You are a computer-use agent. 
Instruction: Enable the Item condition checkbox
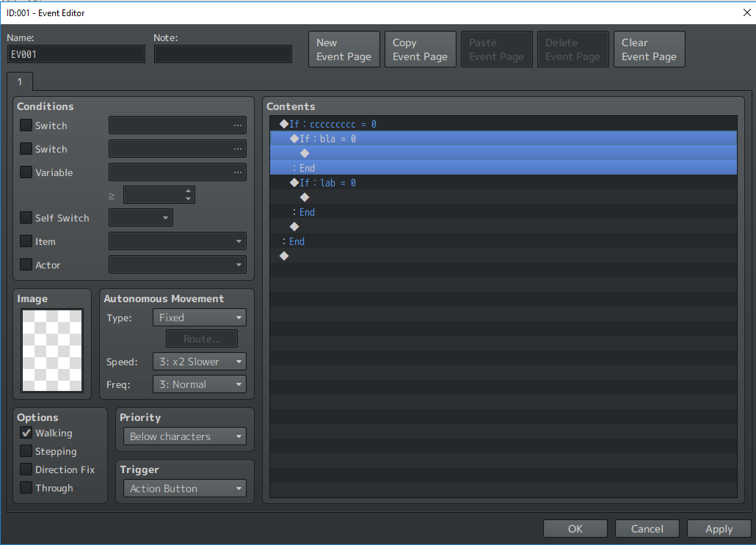tap(26, 241)
